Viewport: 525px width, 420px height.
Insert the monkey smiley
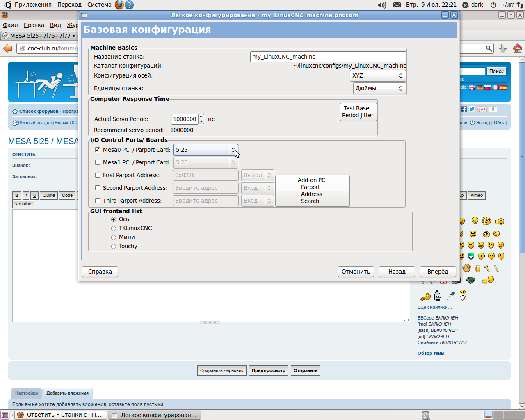click(467, 268)
